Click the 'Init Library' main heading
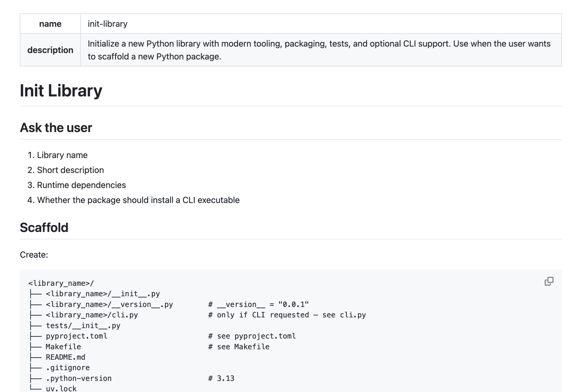The width and height of the screenshot is (578, 392). coord(61,91)
